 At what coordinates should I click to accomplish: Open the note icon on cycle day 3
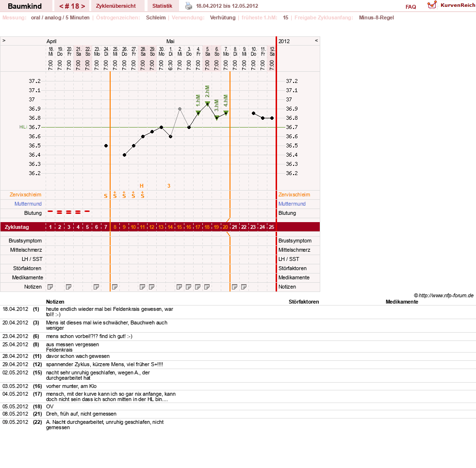tap(68, 287)
